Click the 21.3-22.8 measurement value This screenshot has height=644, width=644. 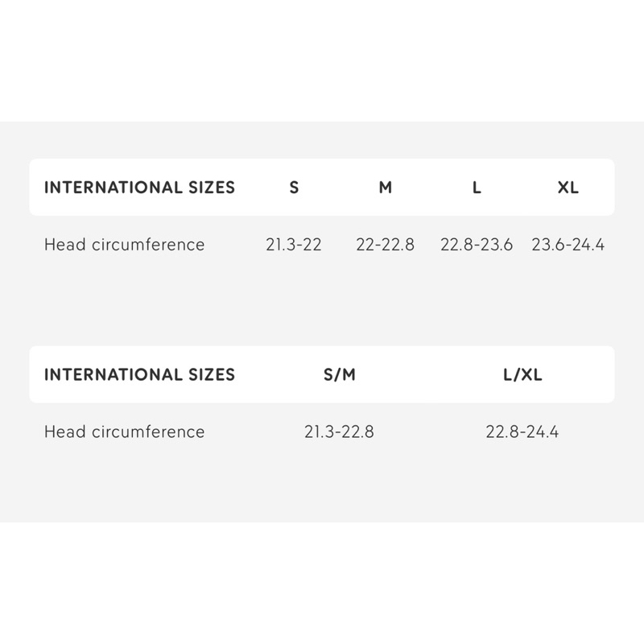(339, 431)
